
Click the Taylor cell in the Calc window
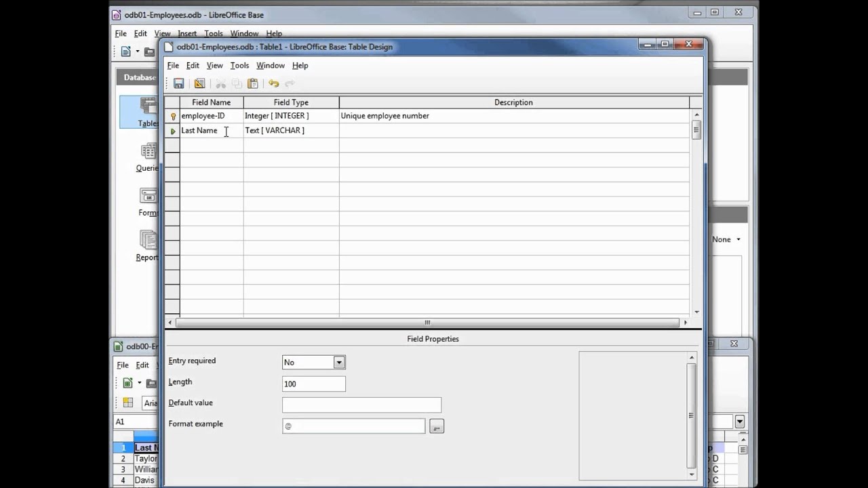point(146,459)
